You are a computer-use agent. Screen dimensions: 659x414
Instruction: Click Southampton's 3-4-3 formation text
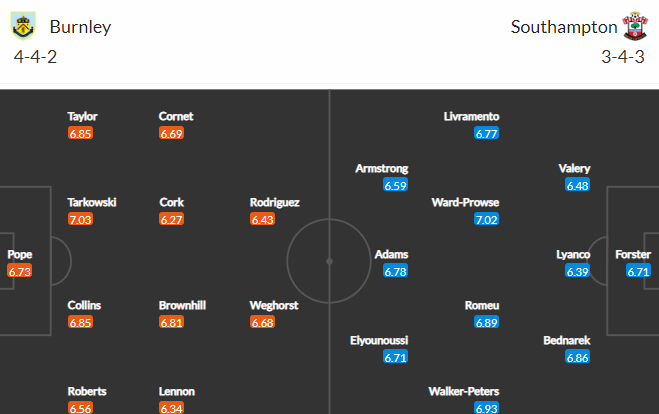[622, 57]
